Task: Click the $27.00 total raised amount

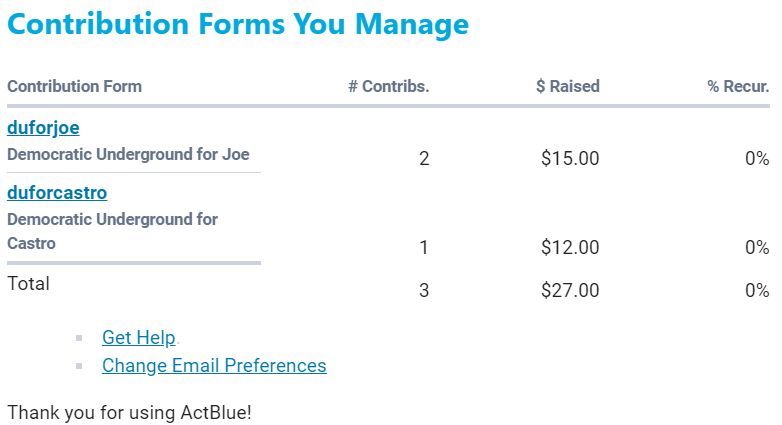Action: click(570, 291)
